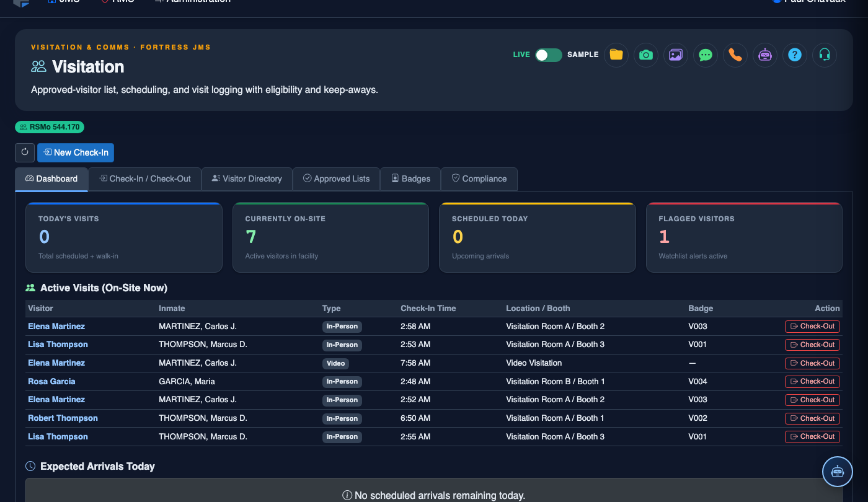Open the floating chatbot button at bottom right
Screen dimensions: 868x502
(x=838, y=472)
